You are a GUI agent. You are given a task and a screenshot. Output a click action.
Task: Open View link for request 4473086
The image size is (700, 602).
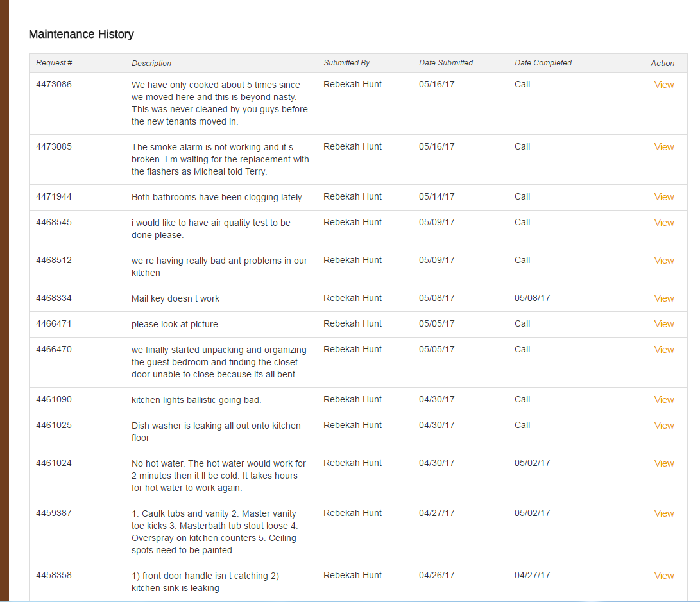pyautogui.click(x=663, y=85)
